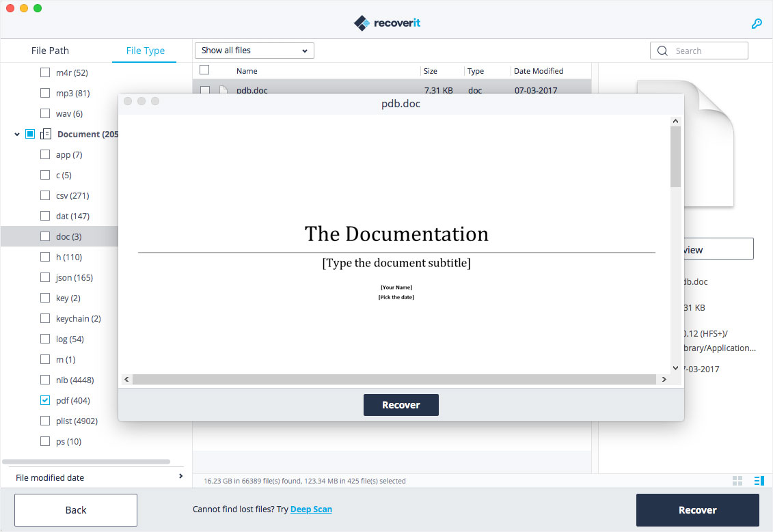This screenshot has width=773, height=532.
Task: Click the Search input field
Action: coord(699,51)
